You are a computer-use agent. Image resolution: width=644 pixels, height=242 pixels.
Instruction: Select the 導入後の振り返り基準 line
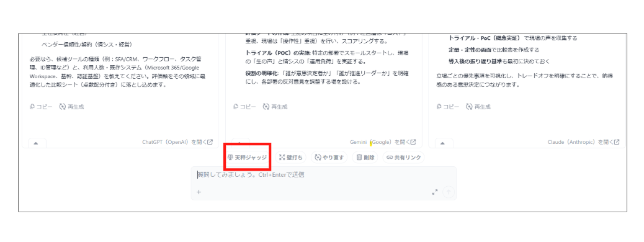(x=499, y=61)
